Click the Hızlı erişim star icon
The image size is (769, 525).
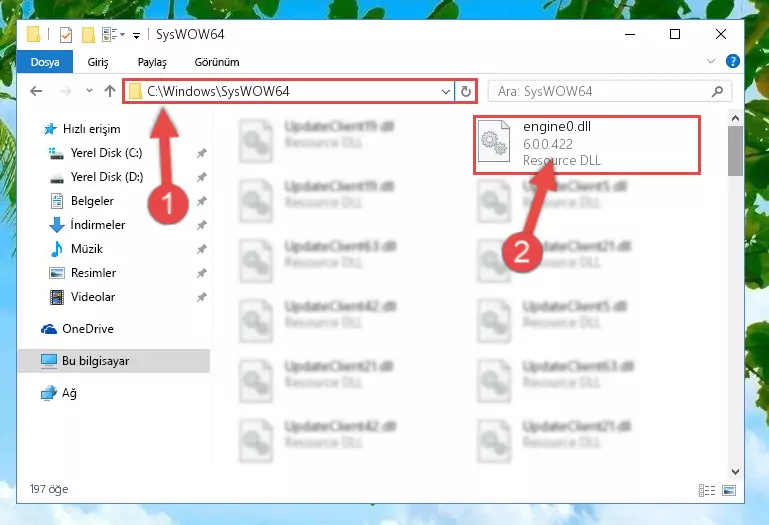[x=50, y=129]
